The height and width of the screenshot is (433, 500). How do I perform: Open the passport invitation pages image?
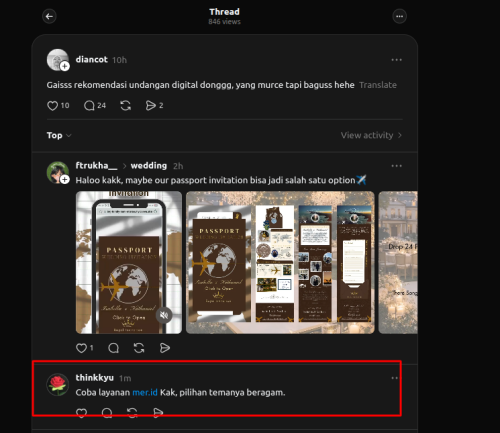[x=280, y=262]
